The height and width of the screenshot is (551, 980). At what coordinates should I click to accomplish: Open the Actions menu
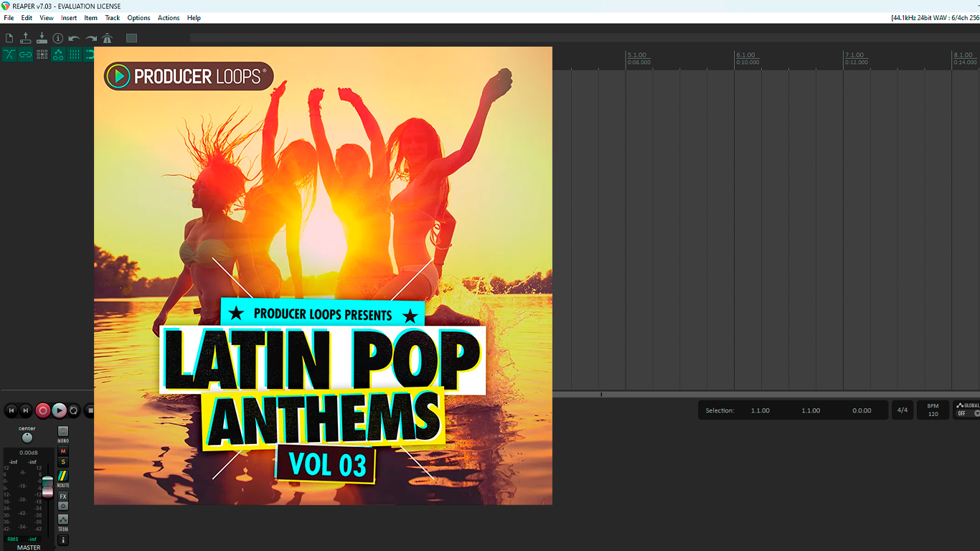[169, 18]
